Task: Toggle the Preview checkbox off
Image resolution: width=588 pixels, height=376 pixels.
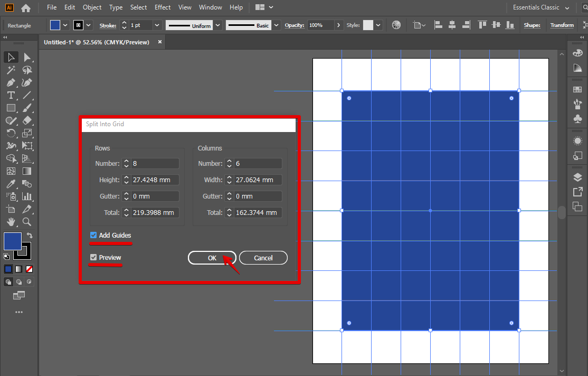Action: point(93,257)
